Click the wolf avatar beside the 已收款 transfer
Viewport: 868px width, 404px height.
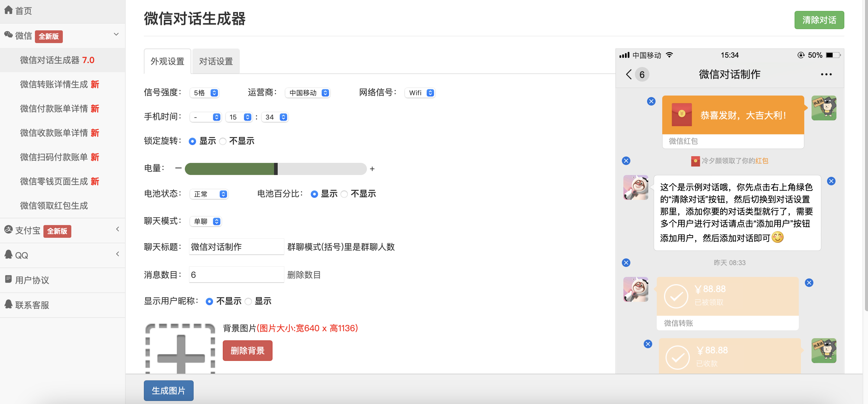click(824, 351)
